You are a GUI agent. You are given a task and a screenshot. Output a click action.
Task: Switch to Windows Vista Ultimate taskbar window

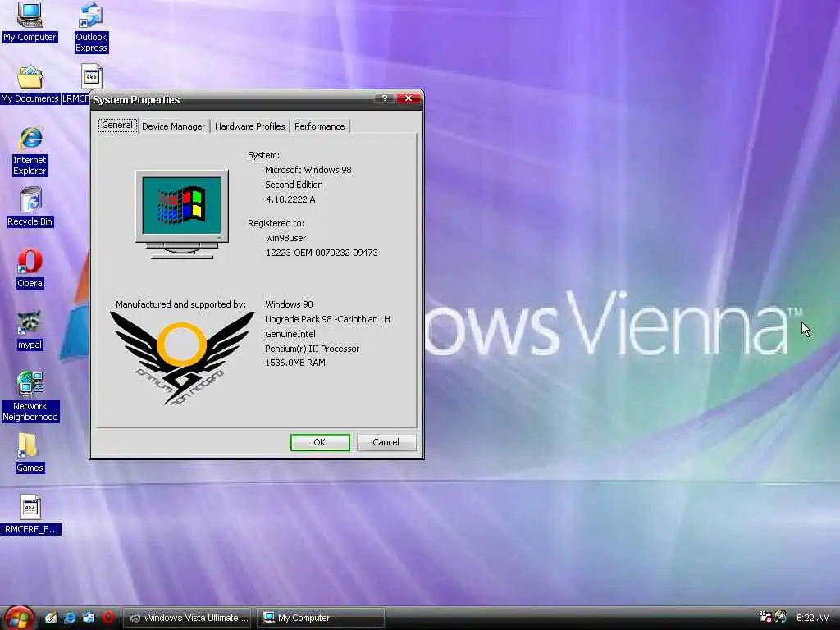pyautogui.click(x=188, y=618)
